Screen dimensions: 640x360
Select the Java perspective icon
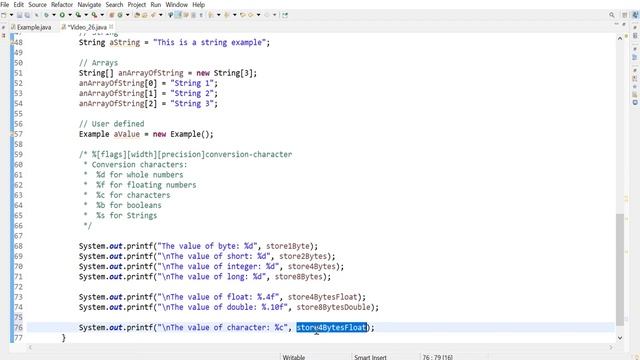[635, 15]
